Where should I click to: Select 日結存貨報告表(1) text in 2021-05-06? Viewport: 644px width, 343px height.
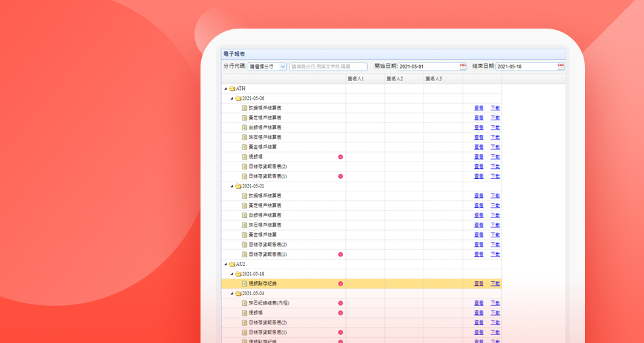coord(268,176)
